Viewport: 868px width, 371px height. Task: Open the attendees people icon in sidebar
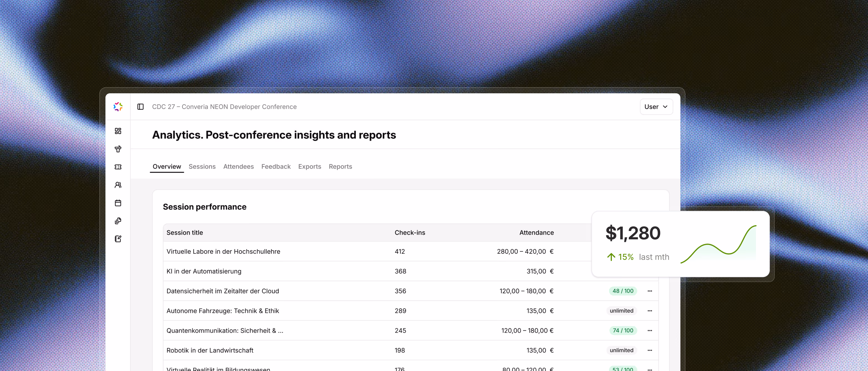pos(118,185)
